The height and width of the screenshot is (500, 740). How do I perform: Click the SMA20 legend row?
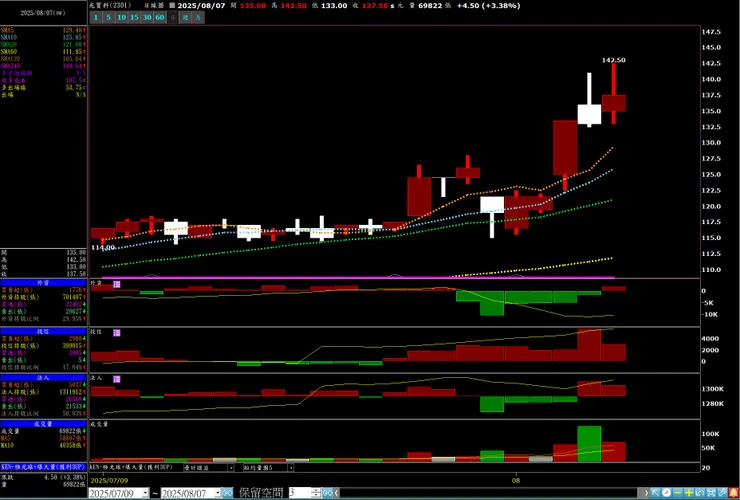(43, 44)
